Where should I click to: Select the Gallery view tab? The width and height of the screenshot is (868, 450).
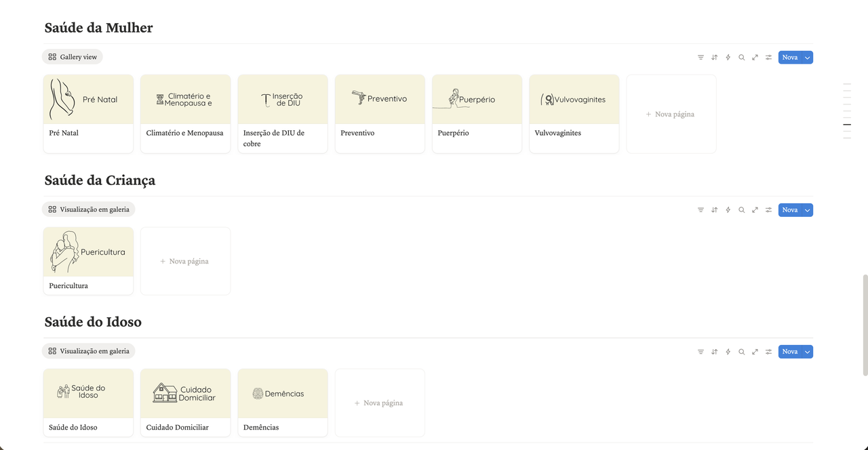[73, 57]
